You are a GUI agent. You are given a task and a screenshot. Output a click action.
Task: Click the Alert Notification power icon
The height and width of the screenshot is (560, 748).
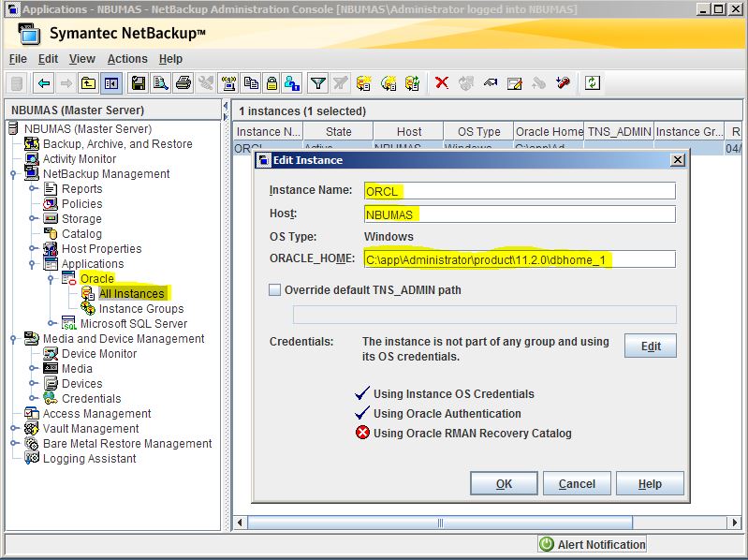(546, 544)
